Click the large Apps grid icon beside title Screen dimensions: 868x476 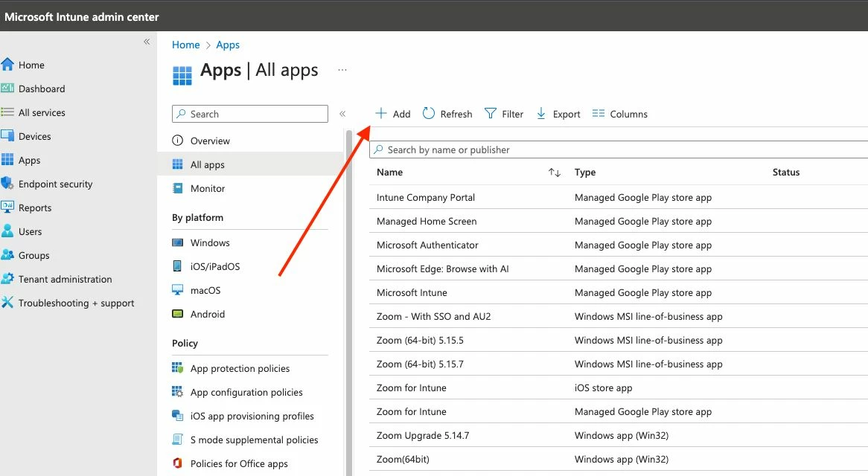point(182,76)
